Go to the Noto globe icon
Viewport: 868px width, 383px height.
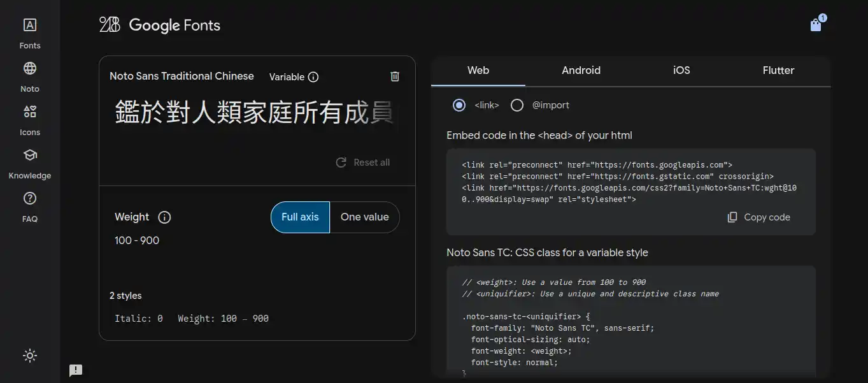[x=30, y=68]
